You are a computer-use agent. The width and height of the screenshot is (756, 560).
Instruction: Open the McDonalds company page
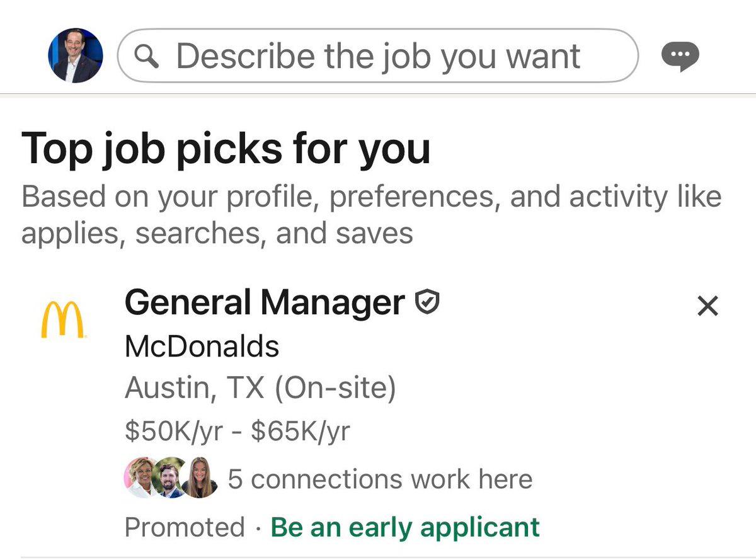[203, 345]
